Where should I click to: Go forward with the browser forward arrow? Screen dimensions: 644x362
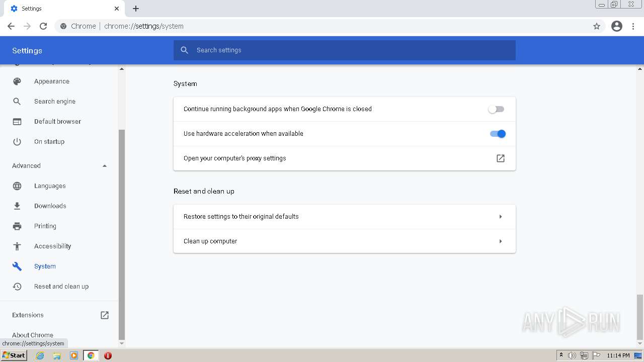pos(27,26)
